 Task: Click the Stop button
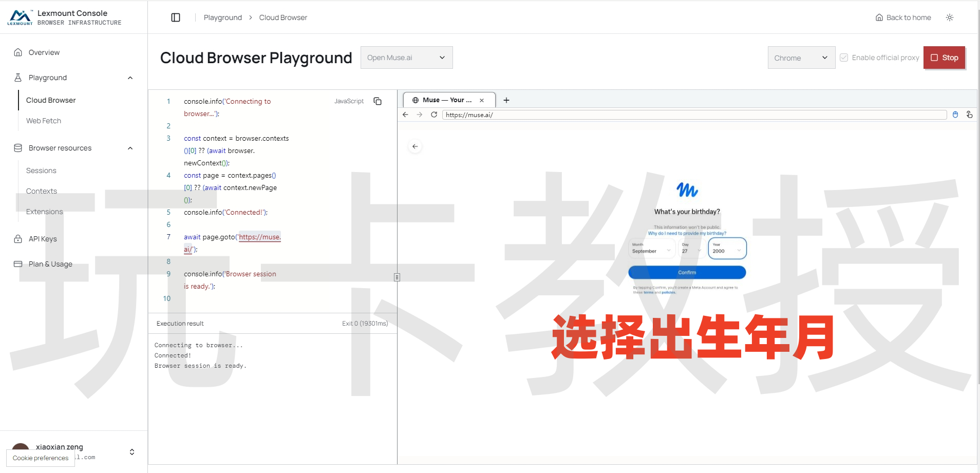pos(945,58)
